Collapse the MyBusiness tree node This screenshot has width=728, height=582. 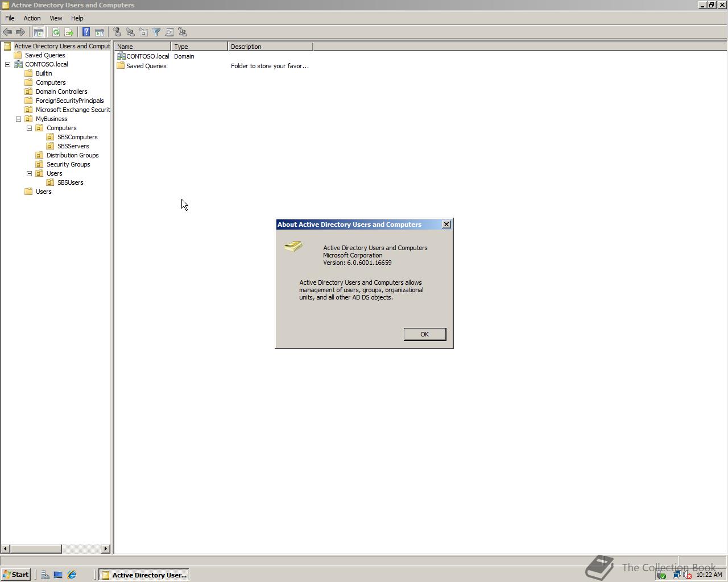tap(19, 119)
